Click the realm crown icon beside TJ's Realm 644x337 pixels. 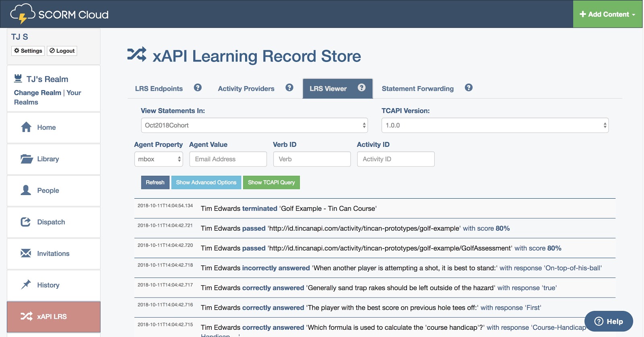18,78
